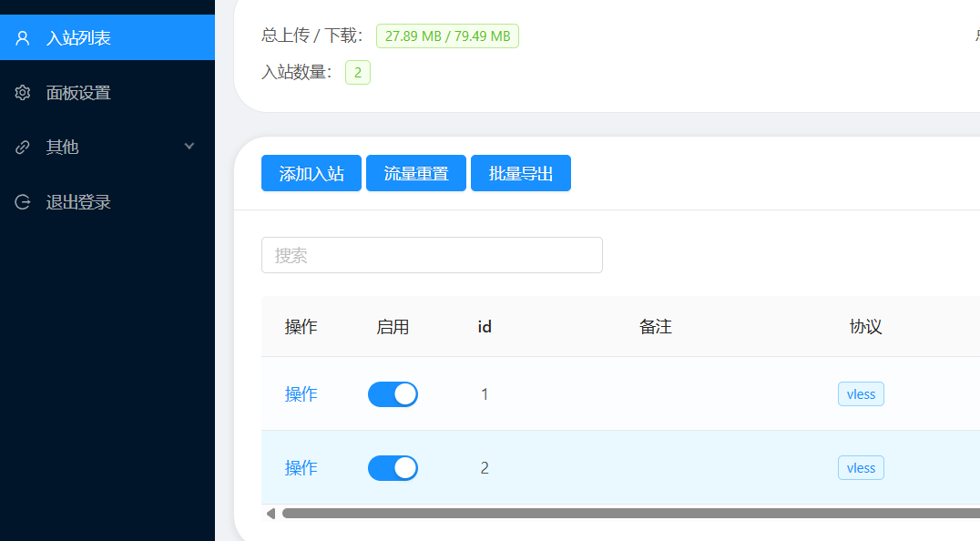Open the 面板设置 menu item

(x=107, y=93)
